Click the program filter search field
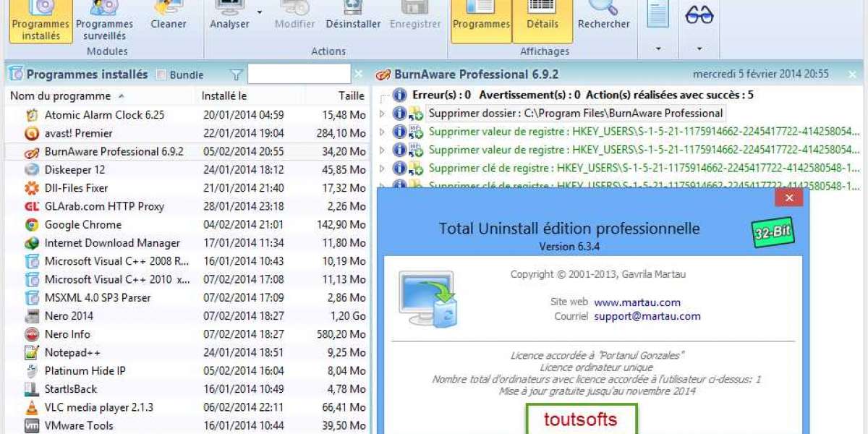Image resolution: width=868 pixels, height=434 pixels. tap(298, 75)
